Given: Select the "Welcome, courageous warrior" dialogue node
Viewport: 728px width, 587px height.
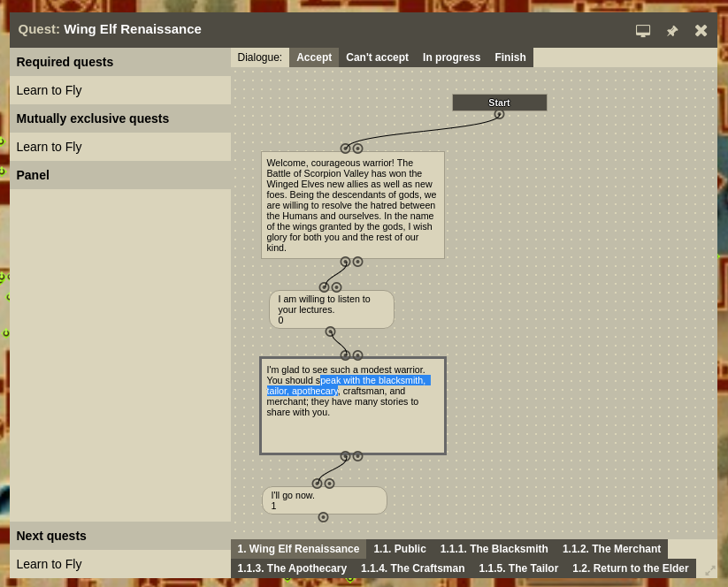Looking at the screenshot, I should [x=352, y=205].
